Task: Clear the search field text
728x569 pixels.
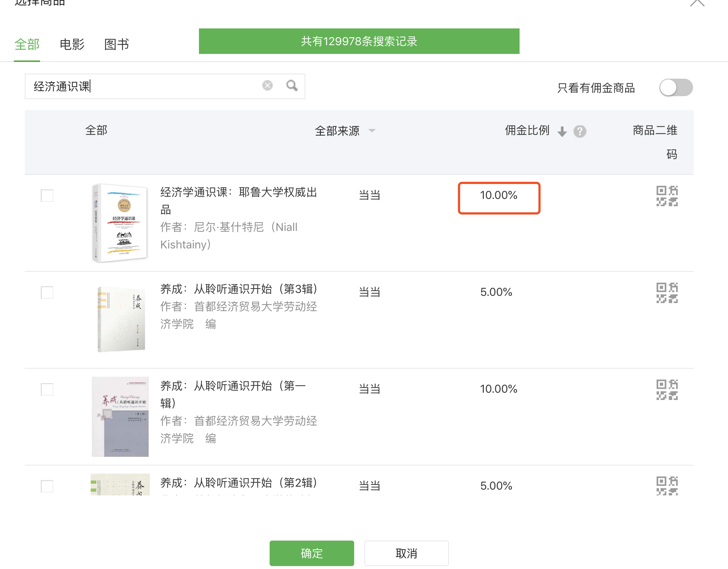Action: coord(267,86)
